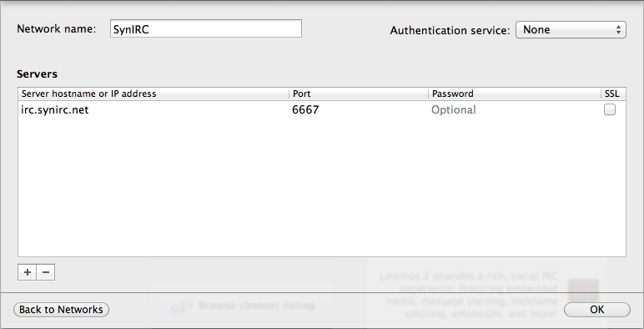Go Back to Networks

tap(61, 310)
